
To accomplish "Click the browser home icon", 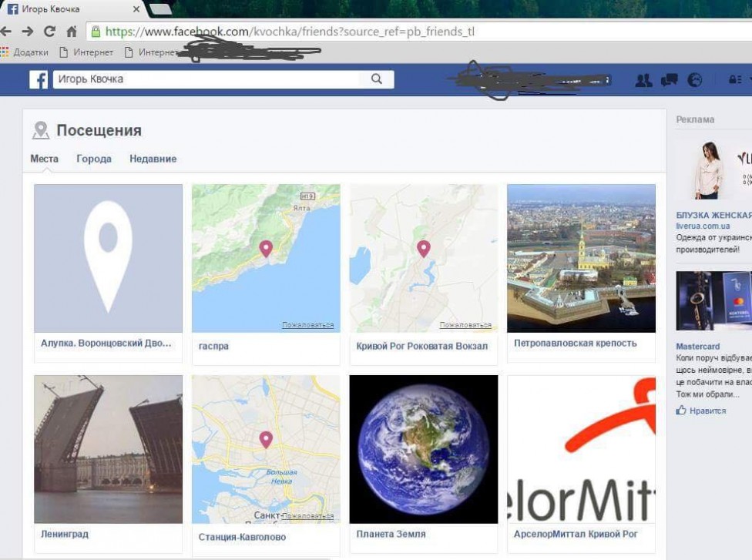I will (x=72, y=32).
